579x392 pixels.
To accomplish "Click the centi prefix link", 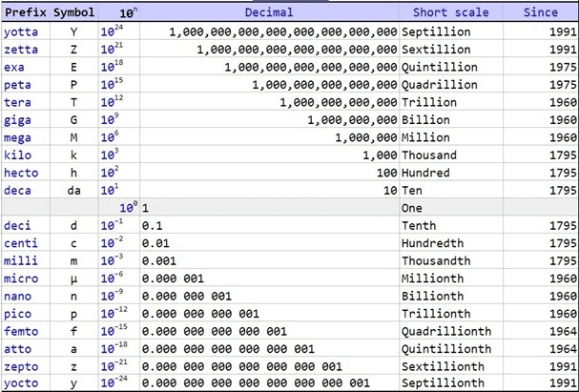I will 21,243.
